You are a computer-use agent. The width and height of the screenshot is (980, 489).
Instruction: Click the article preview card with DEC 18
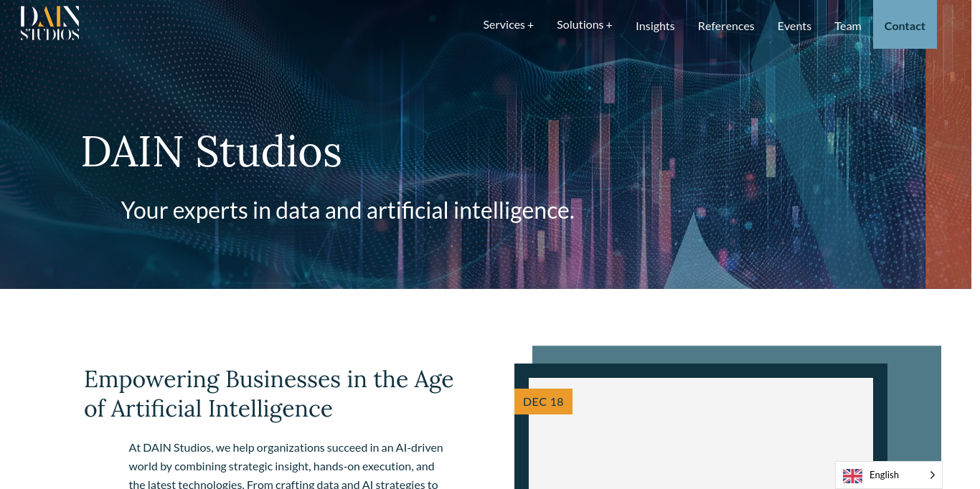(699, 430)
